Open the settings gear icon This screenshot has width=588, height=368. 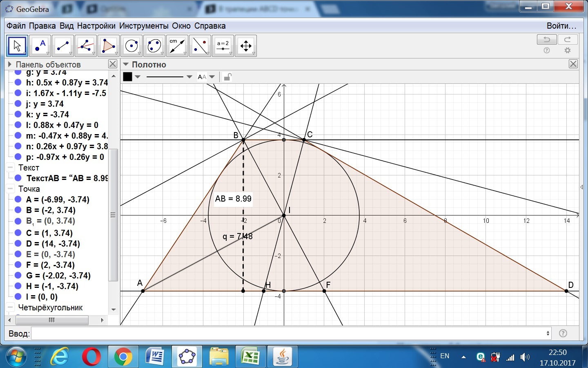pyautogui.click(x=568, y=50)
